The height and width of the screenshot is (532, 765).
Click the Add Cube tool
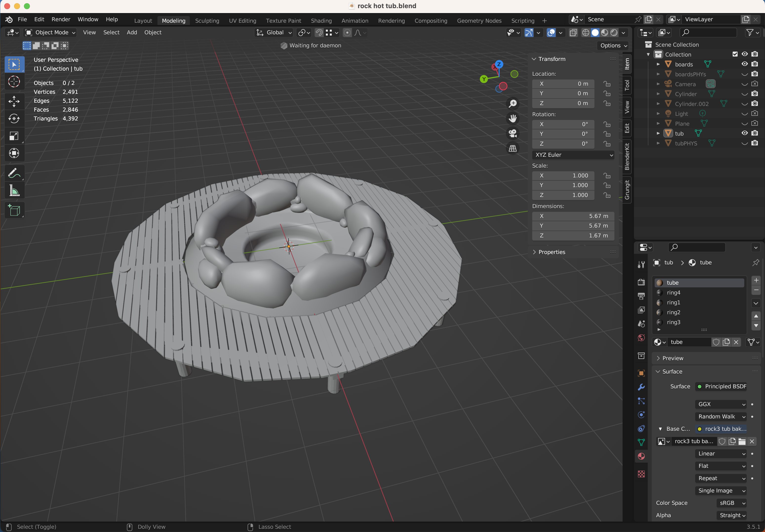pos(14,210)
